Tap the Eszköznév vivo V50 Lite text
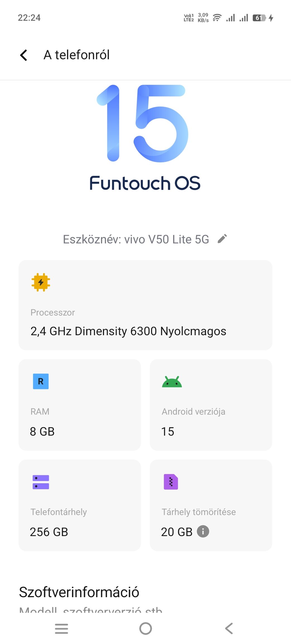Image resolution: width=291 pixels, height=644 pixels. tap(136, 239)
